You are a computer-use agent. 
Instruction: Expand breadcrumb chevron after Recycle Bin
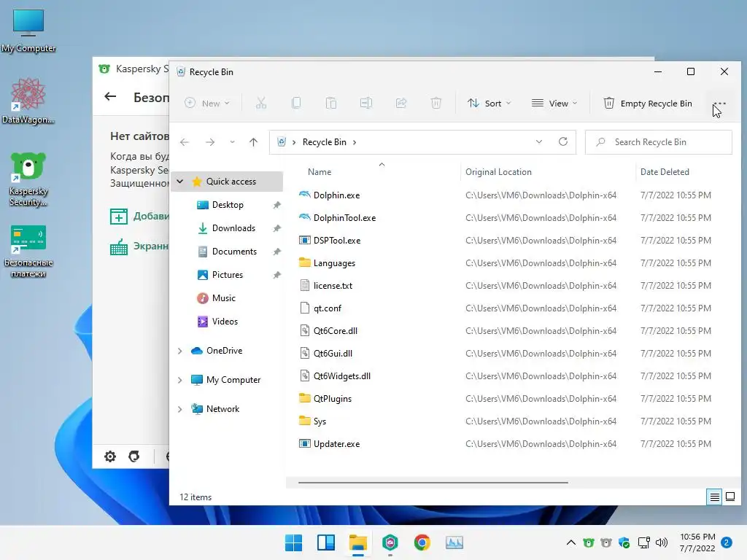(x=355, y=142)
